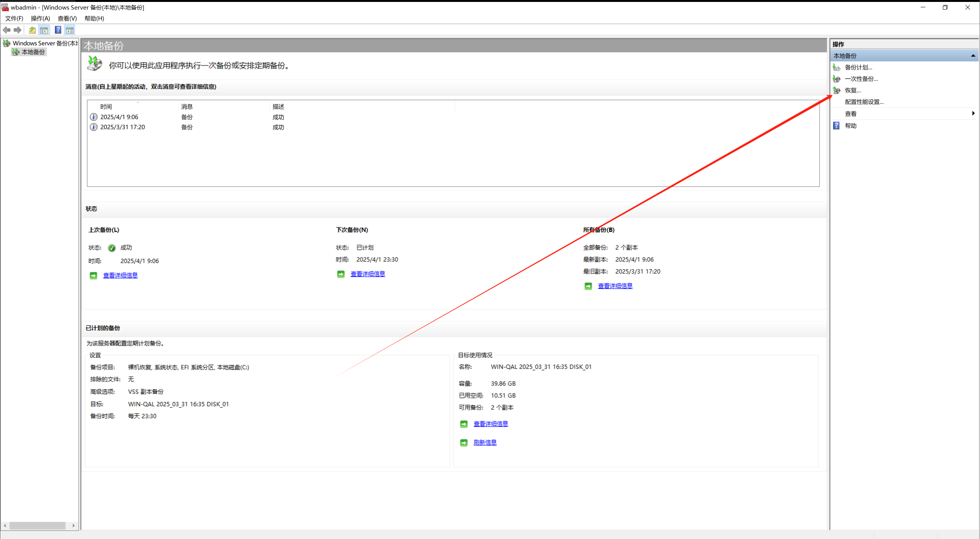Collapse the 本地备份 actions section header
980x539 pixels.
pyautogui.click(x=973, y=56)
